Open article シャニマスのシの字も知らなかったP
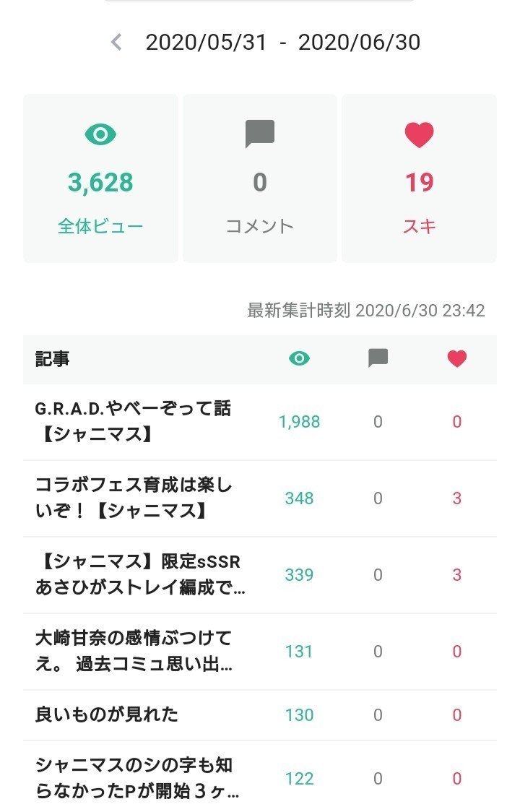Screen dimensions: 520x812 click(x=136, y=778)
